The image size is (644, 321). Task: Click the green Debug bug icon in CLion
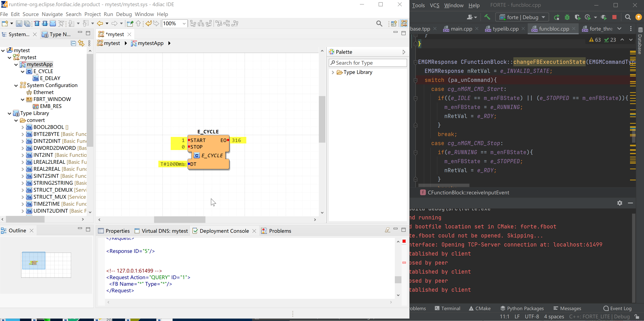point(567,17)
